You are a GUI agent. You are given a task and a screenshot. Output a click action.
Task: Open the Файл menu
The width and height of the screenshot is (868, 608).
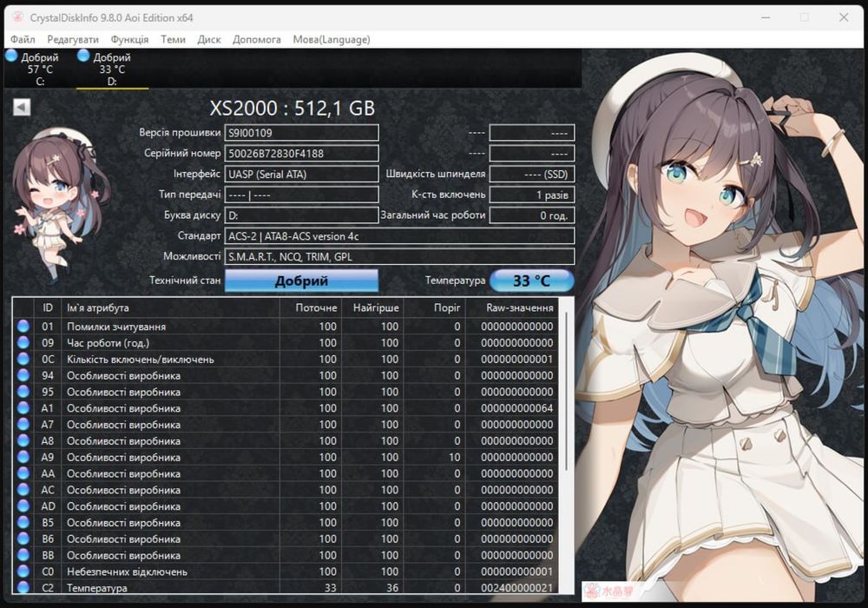coord(23,39)
